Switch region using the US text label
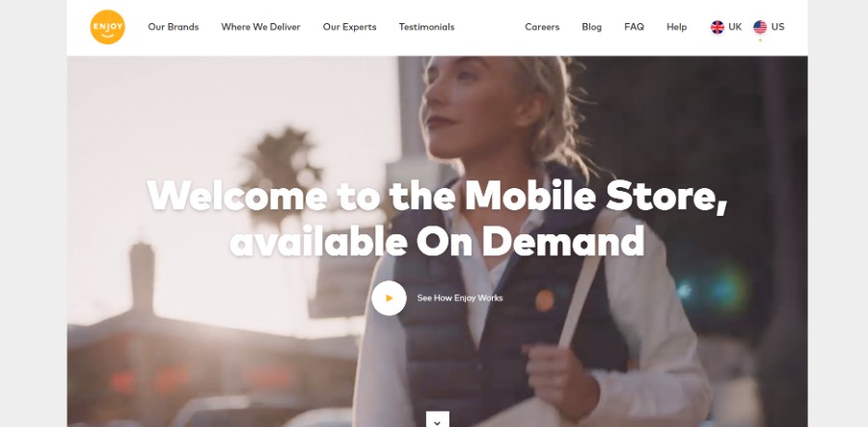This screenshot has width=868, height=427. 777,27
